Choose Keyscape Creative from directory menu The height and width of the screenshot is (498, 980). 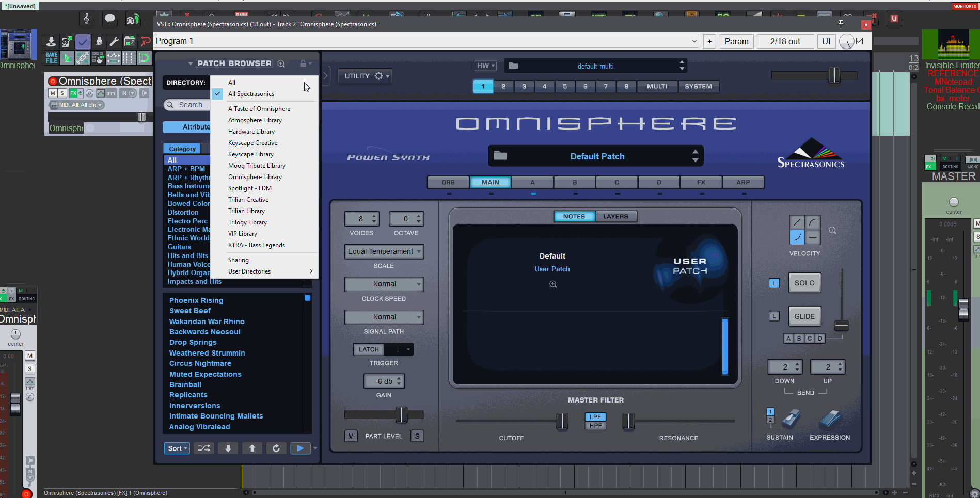(252, 143)
